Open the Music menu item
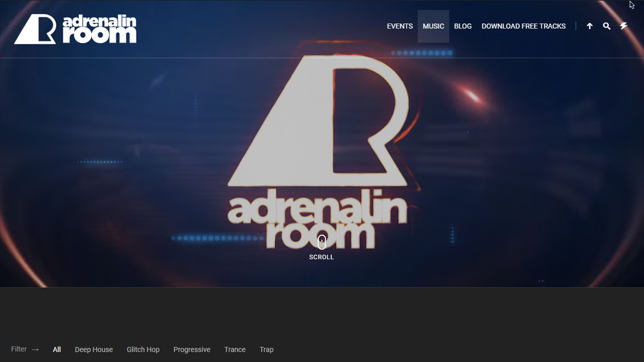Viewport: 644px width, 362px height. (x=433, y=26)
